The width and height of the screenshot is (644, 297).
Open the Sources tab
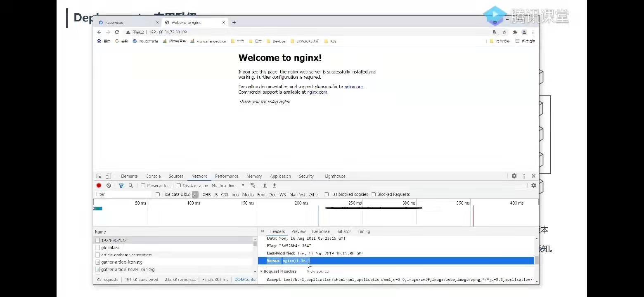tap(176, 176)
